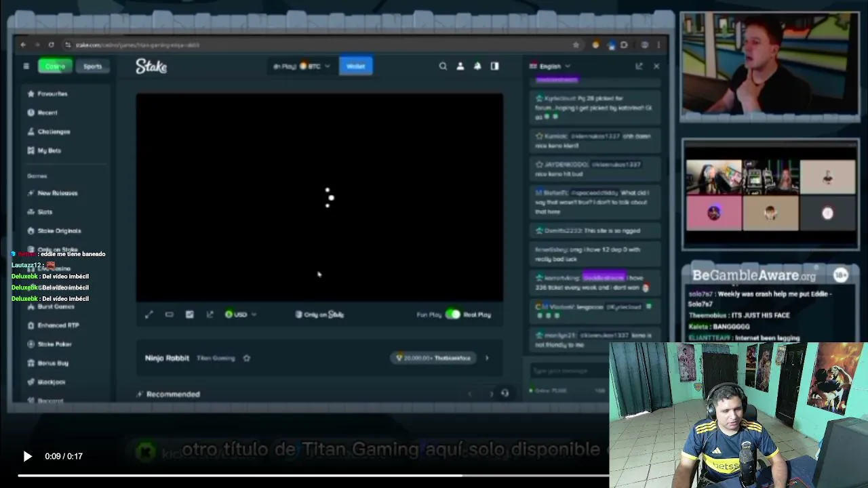The width and height of the screenshot is (868, 488).
Task: Click the black Ninja Rabbit game loading area
Action: tap(319, 197)
